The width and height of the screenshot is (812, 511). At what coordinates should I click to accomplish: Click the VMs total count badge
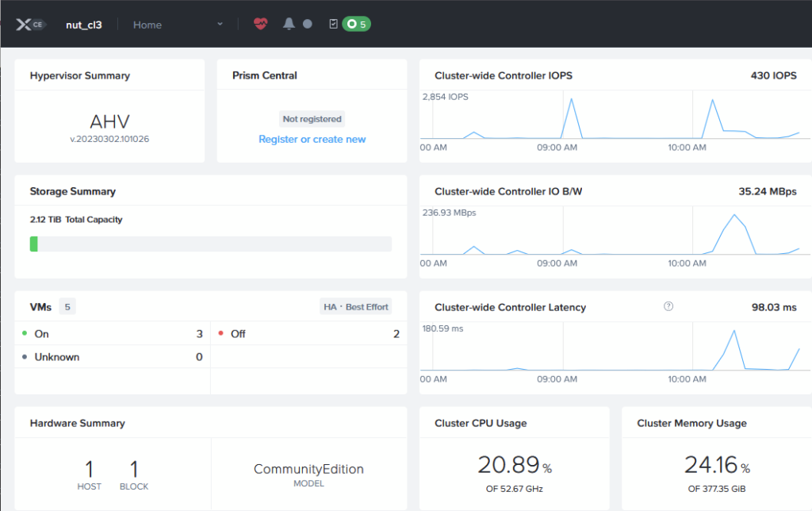(x=67, y=307)
